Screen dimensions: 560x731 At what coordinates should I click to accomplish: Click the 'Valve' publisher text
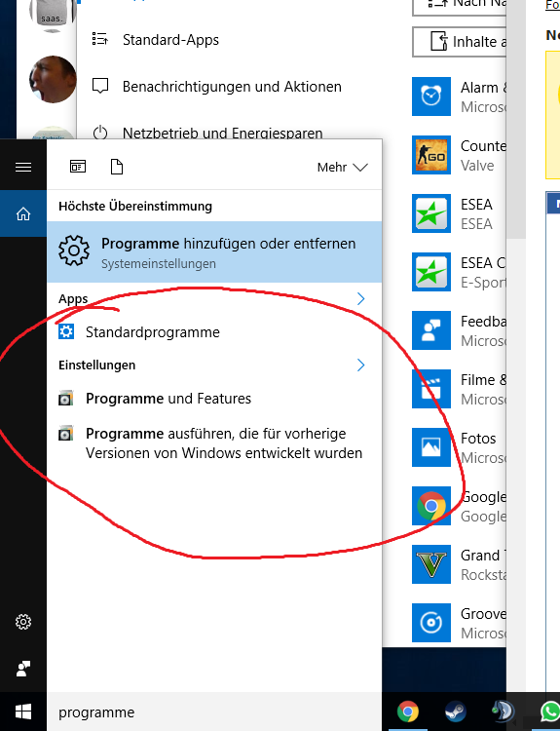(x=477, y=165)
